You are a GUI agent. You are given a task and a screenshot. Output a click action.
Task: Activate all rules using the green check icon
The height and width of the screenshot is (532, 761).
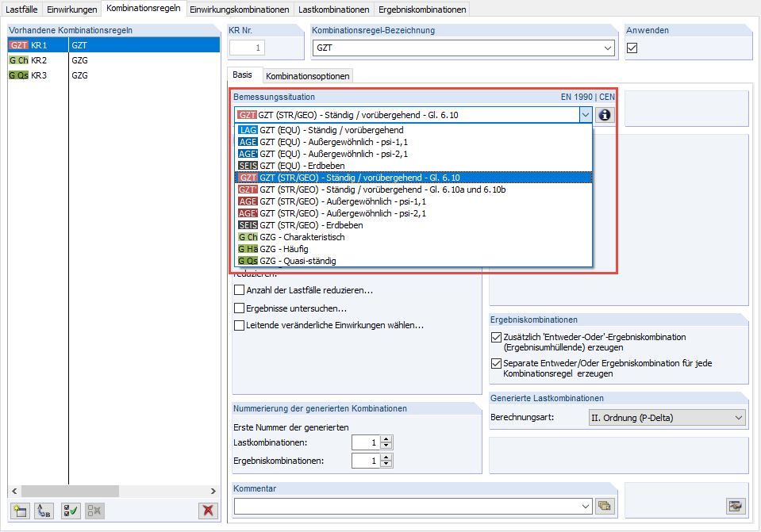click(x=69, y=511)
